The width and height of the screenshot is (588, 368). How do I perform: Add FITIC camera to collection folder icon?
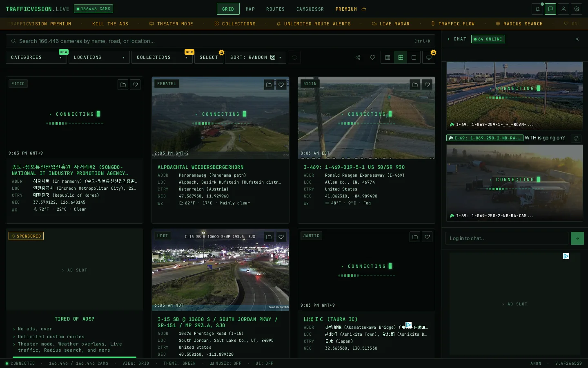(123, 85)
